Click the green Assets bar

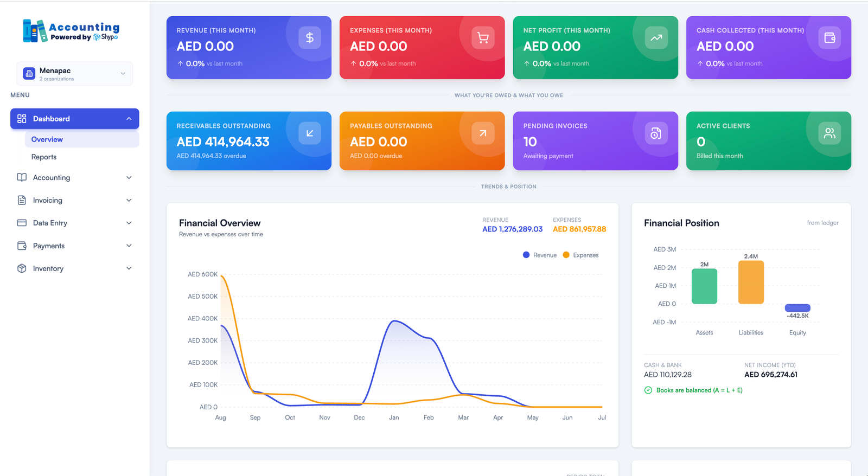(x=704, y=286)
